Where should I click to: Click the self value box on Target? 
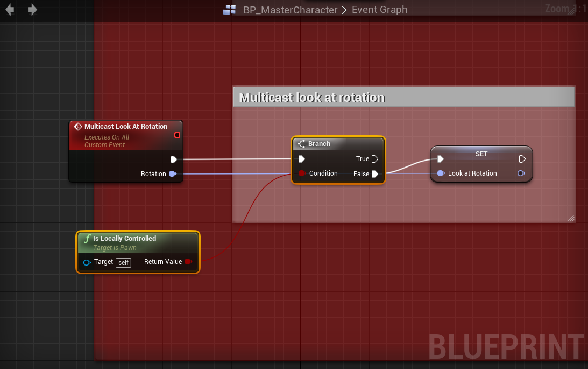tap(123, 263)
